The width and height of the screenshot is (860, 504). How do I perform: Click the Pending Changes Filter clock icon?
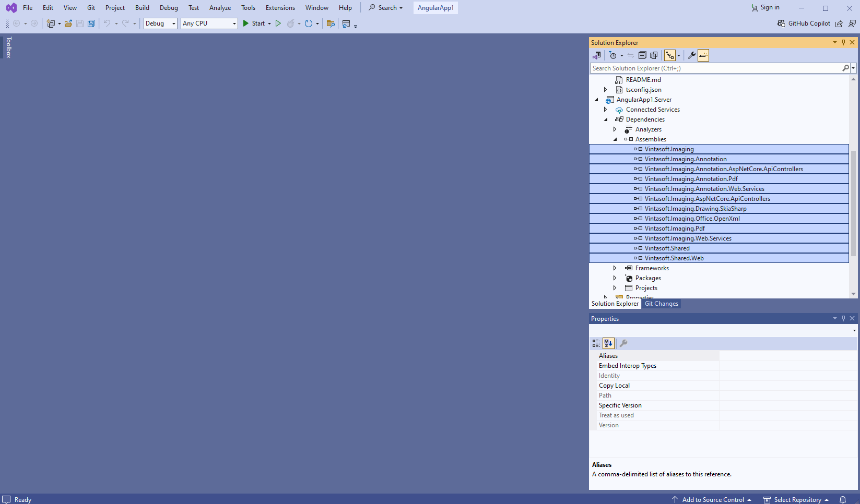coord(613,55)
